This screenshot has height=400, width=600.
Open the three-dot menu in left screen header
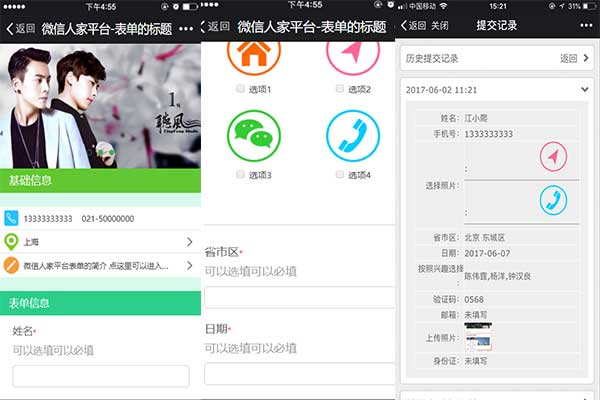pos(186,29)
